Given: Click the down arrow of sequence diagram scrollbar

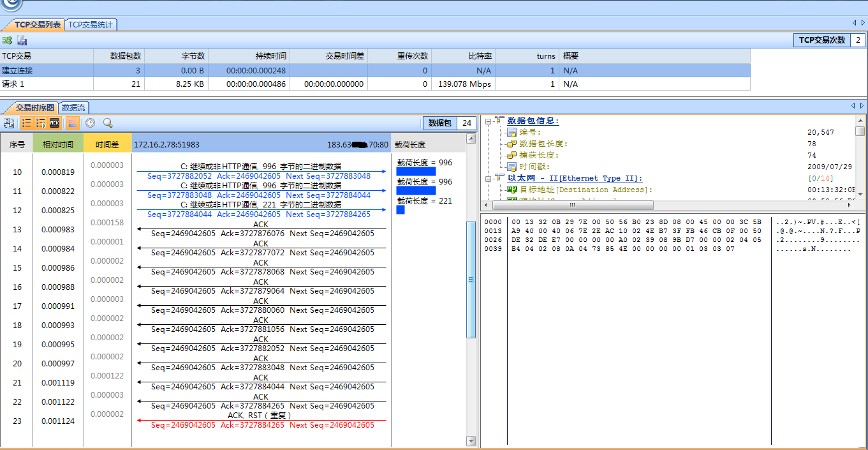Looking at the screenshot, I should [x=471, y=440].
